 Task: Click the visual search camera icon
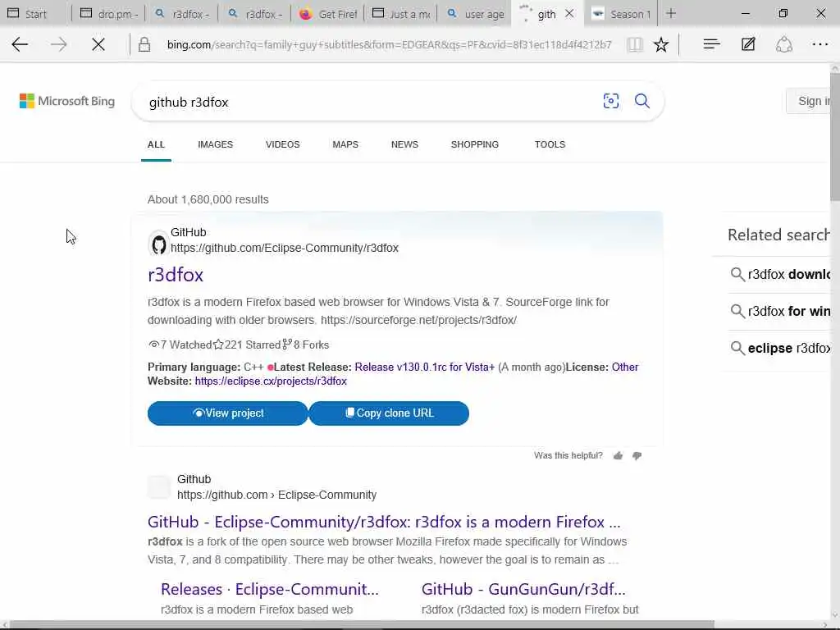[610, 101]
